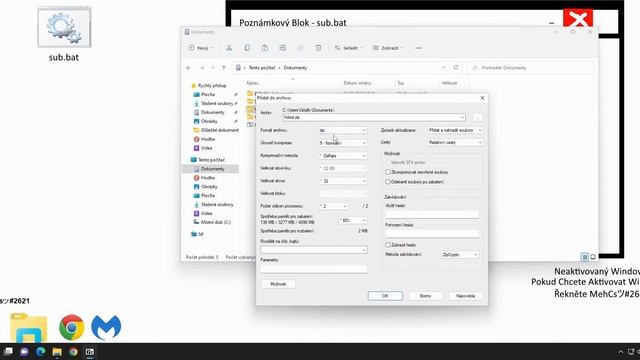Enable Zkomprimovat otevrene soubory checkbox
Viewport: 640px width, 360px height.
click(388, 172)
